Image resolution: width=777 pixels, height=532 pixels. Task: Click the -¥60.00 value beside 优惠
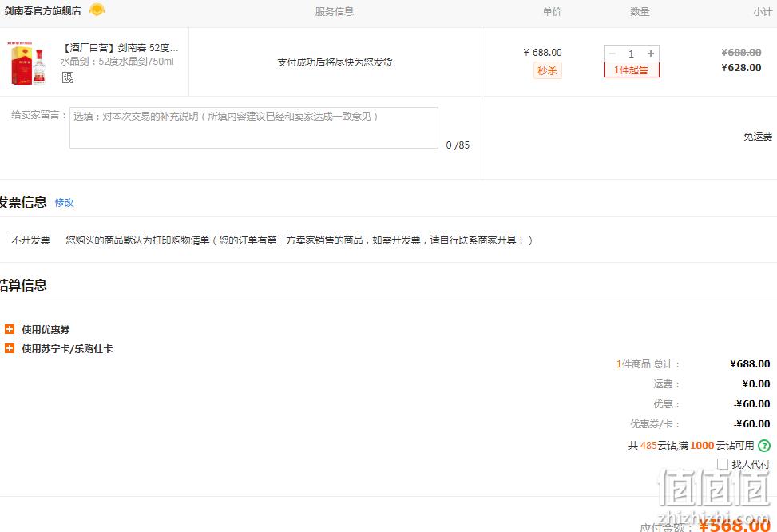click(752, 404)
